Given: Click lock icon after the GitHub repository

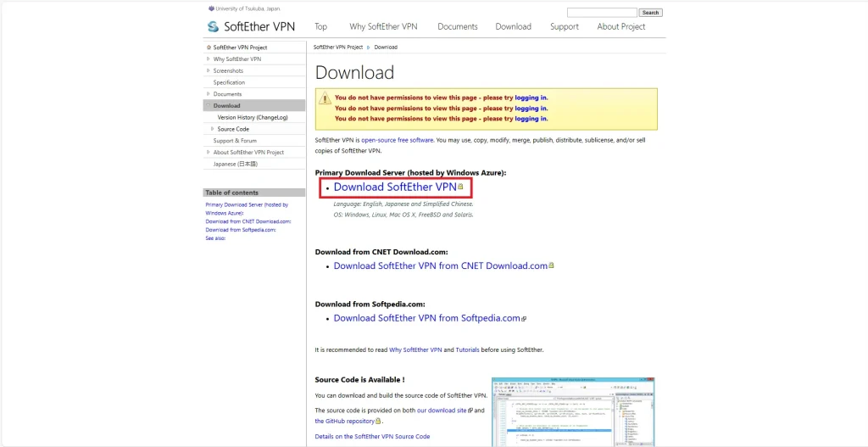Looking at the screenshot, I should 378,421.
